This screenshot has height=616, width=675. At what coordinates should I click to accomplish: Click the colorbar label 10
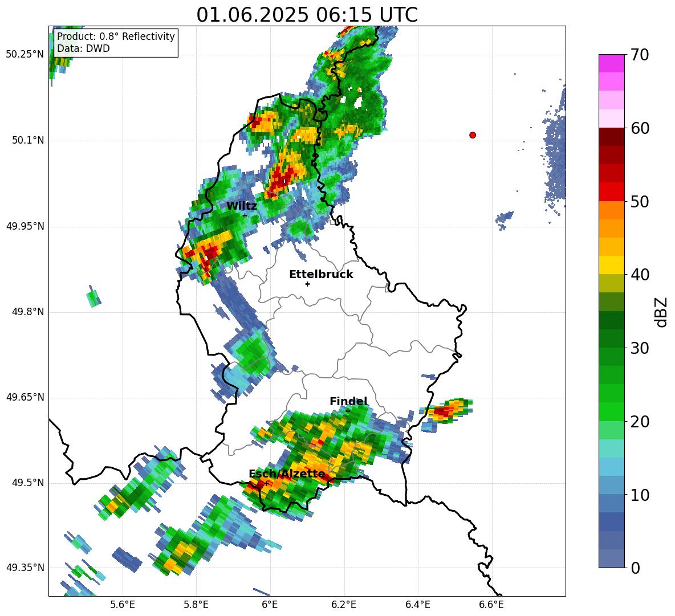pyautogui.click(x=640, y=495)
